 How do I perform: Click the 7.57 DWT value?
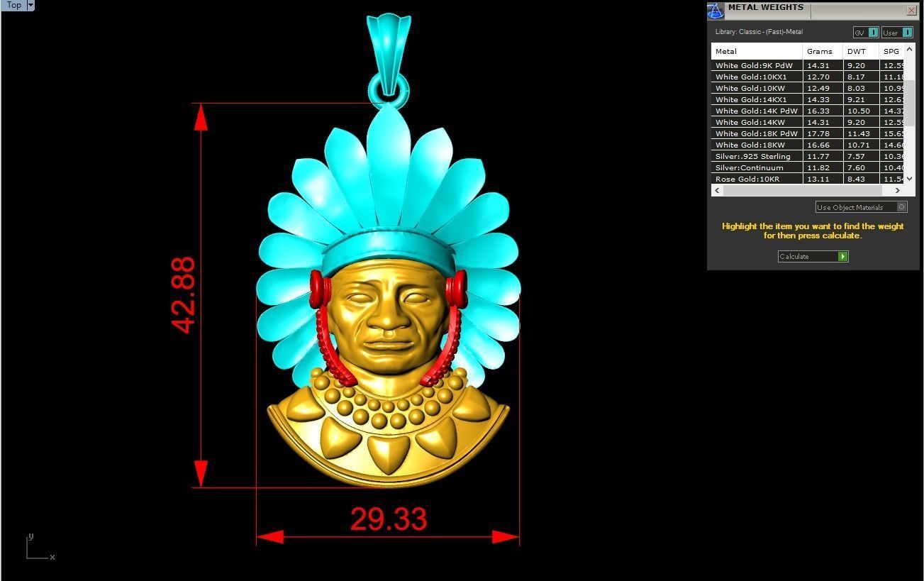click(x=856, y=156)
